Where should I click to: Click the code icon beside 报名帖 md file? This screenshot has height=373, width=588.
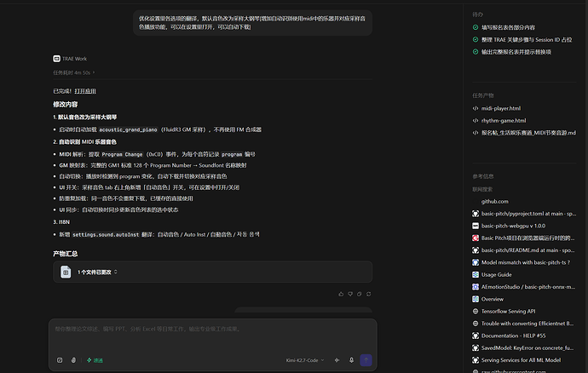click(476, 133)
